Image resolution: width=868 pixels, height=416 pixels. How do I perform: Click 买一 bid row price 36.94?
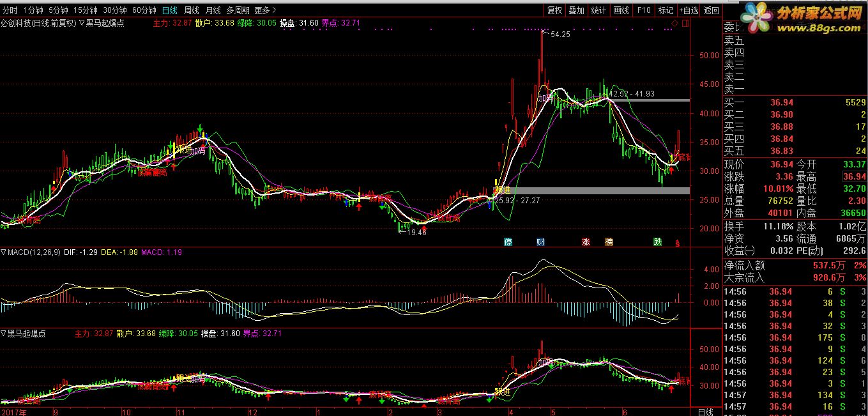[782, 102]
